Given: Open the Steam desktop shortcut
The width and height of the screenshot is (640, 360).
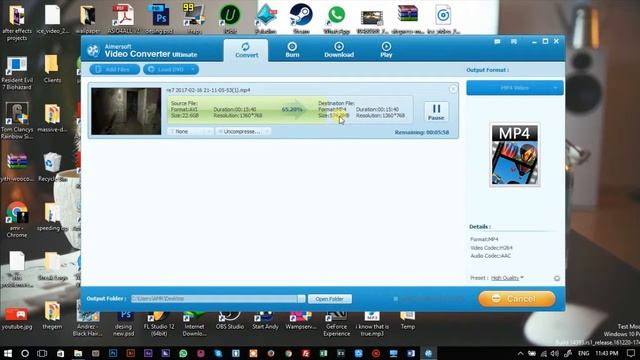Looking at the screenshot, I should coord(301,18).
